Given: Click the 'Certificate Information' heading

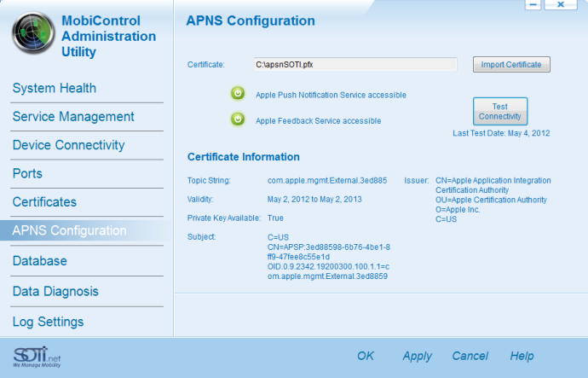Looking at the screenshot, I should [244, 157].
